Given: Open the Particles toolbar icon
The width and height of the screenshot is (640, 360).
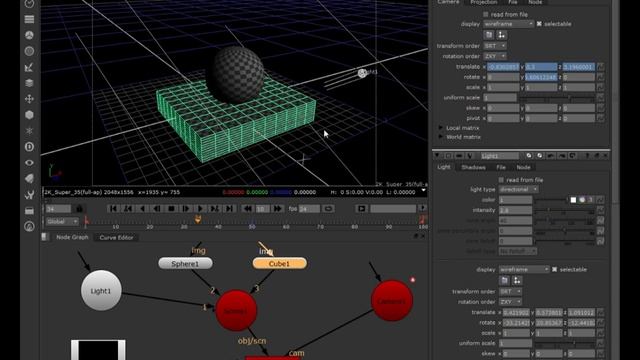Looking at the screenshot, I should pos(29,131).
